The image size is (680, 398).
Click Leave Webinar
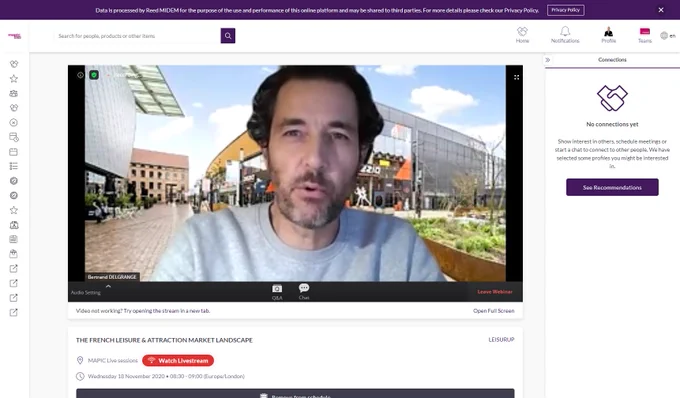tap(495, 292)
